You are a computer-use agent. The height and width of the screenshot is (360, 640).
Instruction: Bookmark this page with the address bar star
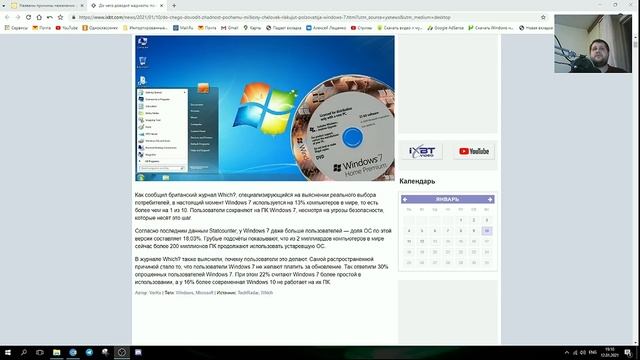(543, 17)
